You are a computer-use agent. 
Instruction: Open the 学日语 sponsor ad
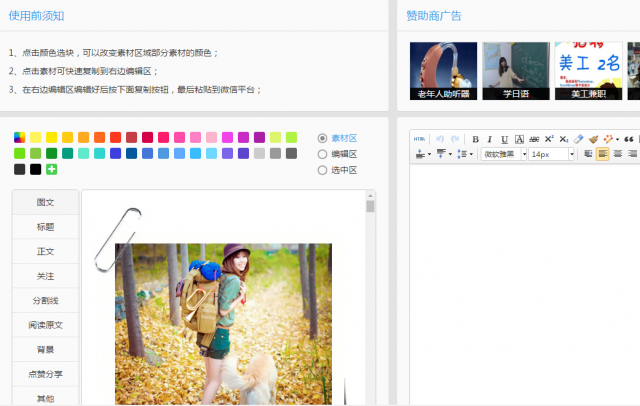pyautogui.click(x=516, y=71)
